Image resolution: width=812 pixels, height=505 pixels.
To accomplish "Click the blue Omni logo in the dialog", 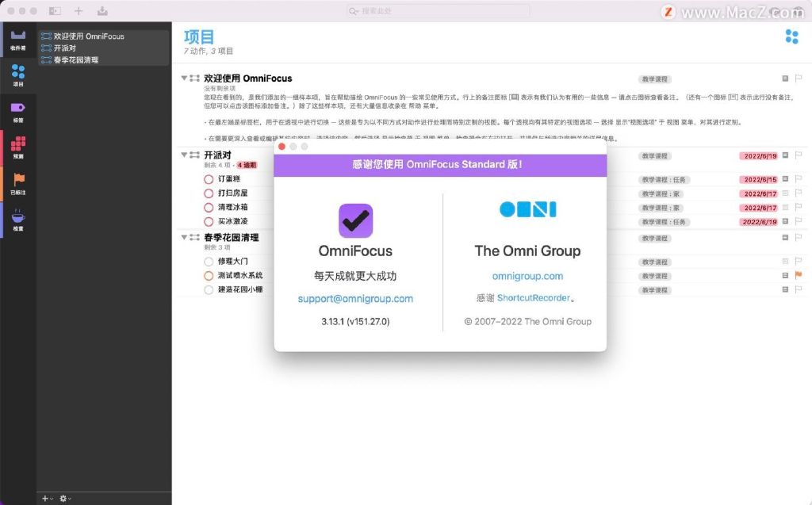I will pos(527,209).
